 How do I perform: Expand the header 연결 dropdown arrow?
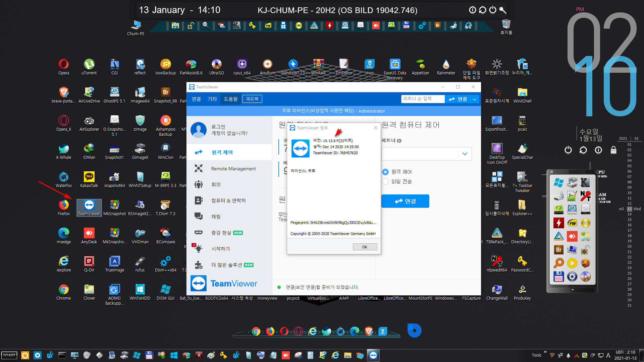[475, 99]
